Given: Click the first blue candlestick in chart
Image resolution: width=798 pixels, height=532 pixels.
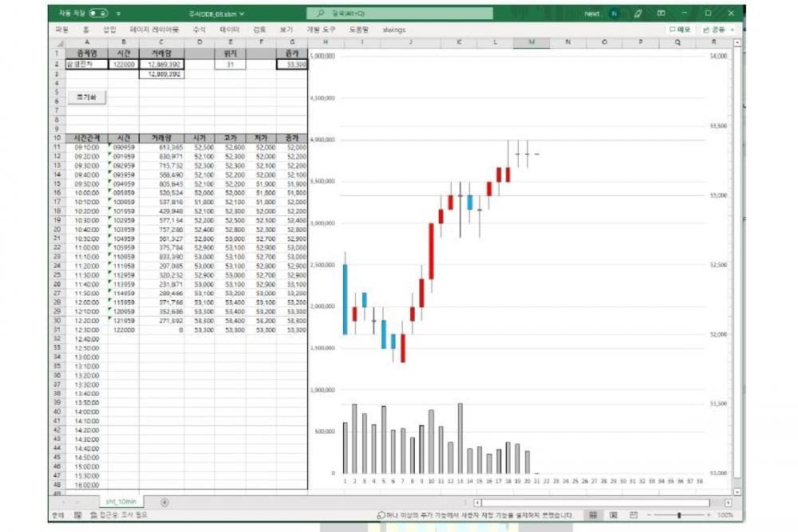Looking at the screenshot, I should point(345,299).
